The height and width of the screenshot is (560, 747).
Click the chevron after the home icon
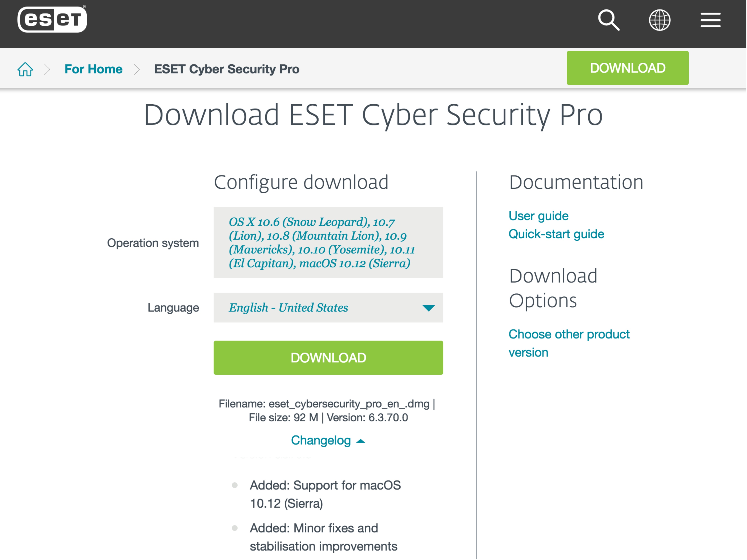pyautogui.click(x=47, y=69)
